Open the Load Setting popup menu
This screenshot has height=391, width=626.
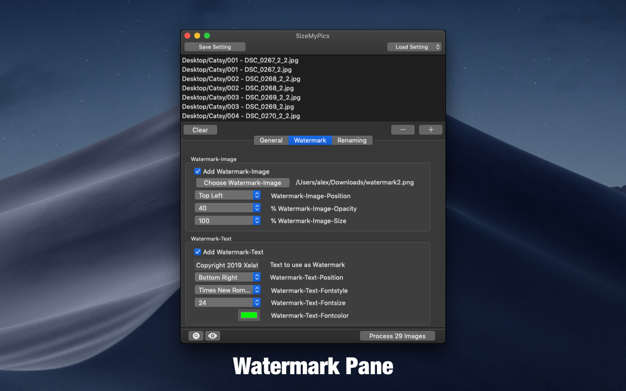point(414,47)
